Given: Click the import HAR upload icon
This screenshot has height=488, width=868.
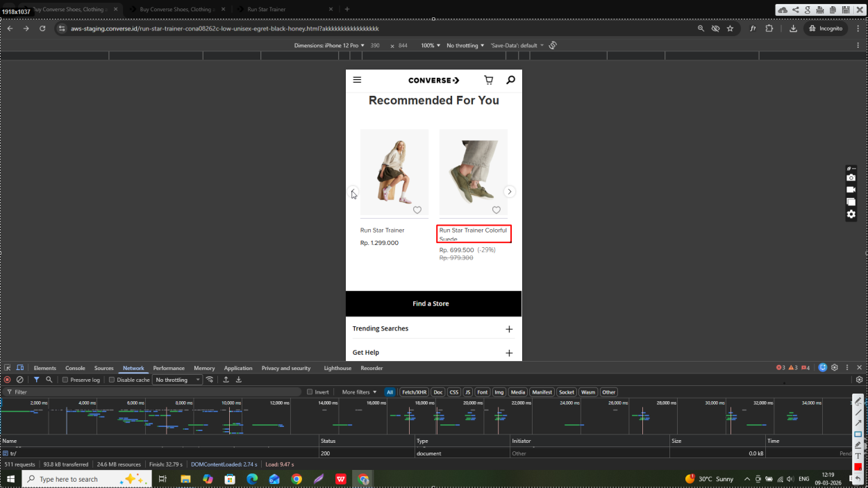Looking at the screenshot, I should click(226, 380).
